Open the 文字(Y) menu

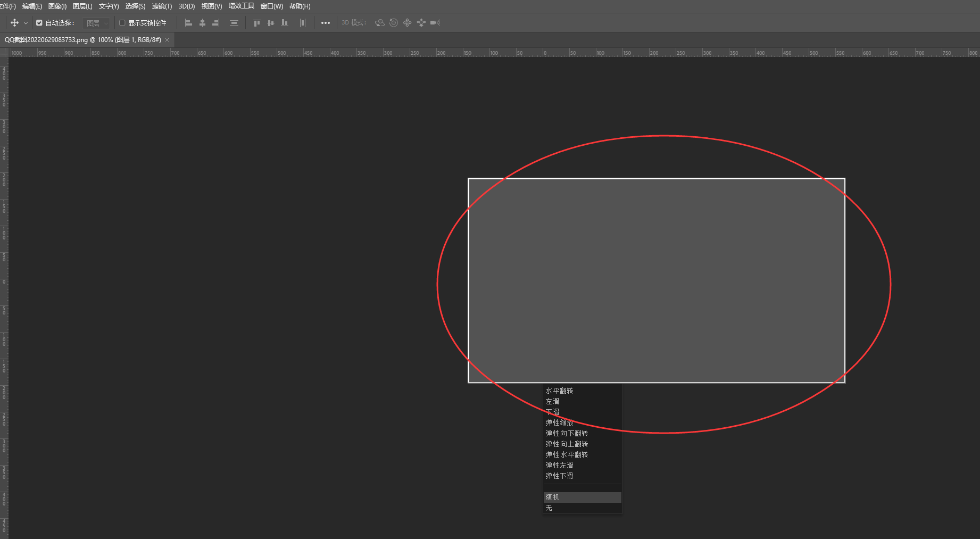click(109, 6)
